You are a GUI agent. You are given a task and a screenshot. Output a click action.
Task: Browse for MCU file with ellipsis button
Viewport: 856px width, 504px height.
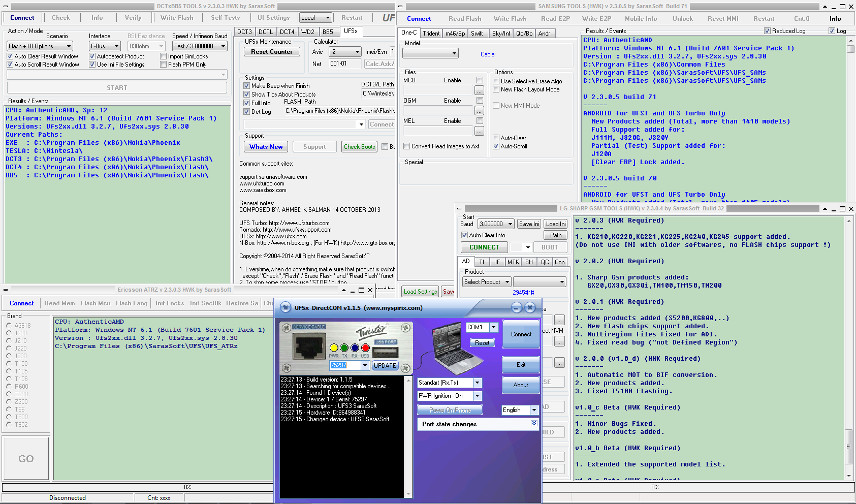(x=479, y=90)
